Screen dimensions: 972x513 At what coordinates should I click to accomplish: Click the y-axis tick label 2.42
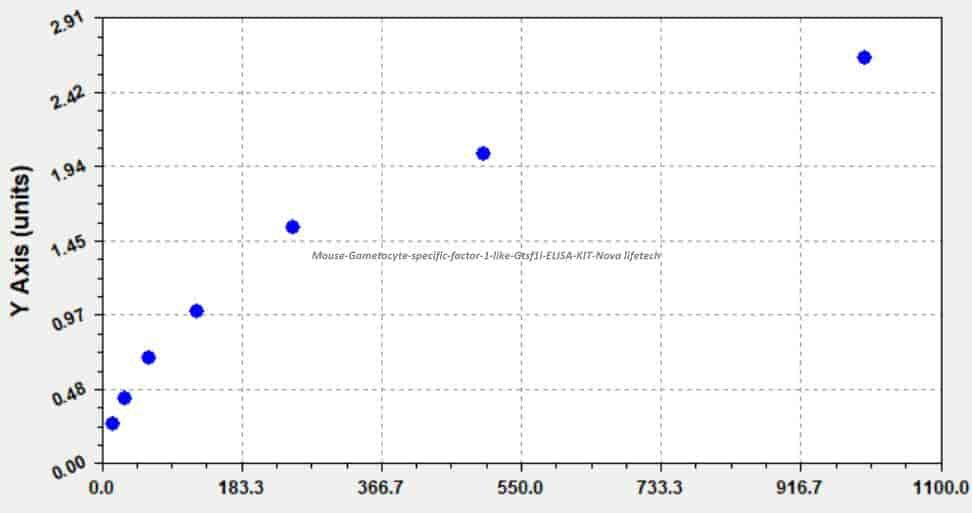(68, 97)
